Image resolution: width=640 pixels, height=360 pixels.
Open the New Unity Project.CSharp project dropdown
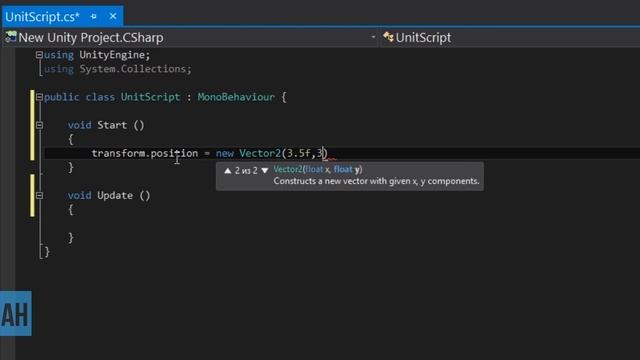(373, 37)
